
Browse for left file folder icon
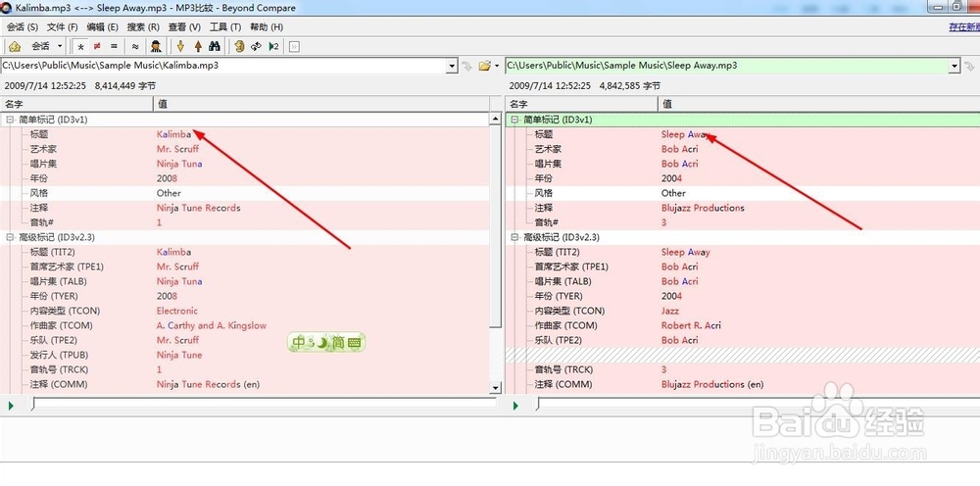click(x=484, y=66)
